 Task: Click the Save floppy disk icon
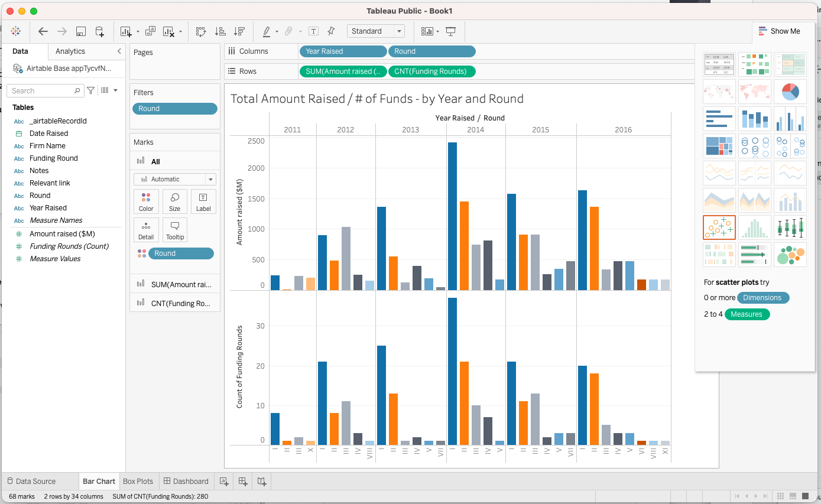tap(81, 31)
